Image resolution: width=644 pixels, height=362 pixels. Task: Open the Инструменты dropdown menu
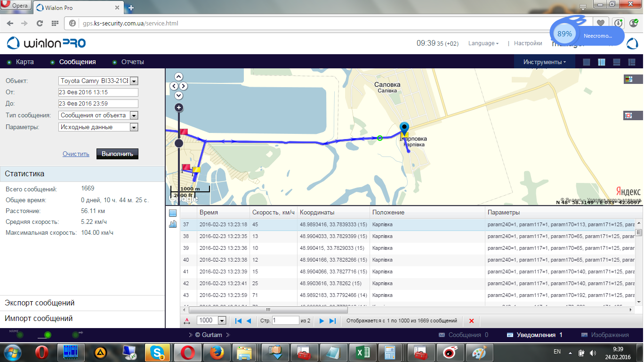click(x=544, y=62)
